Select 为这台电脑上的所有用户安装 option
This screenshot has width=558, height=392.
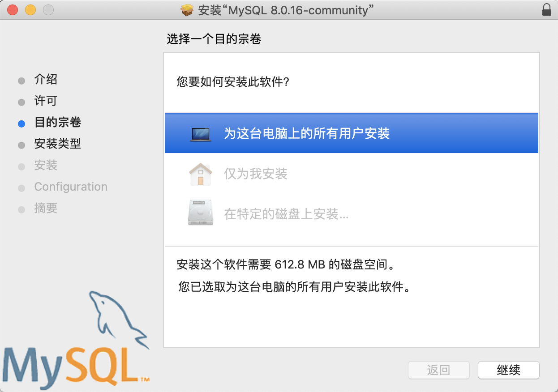point(352,133)
